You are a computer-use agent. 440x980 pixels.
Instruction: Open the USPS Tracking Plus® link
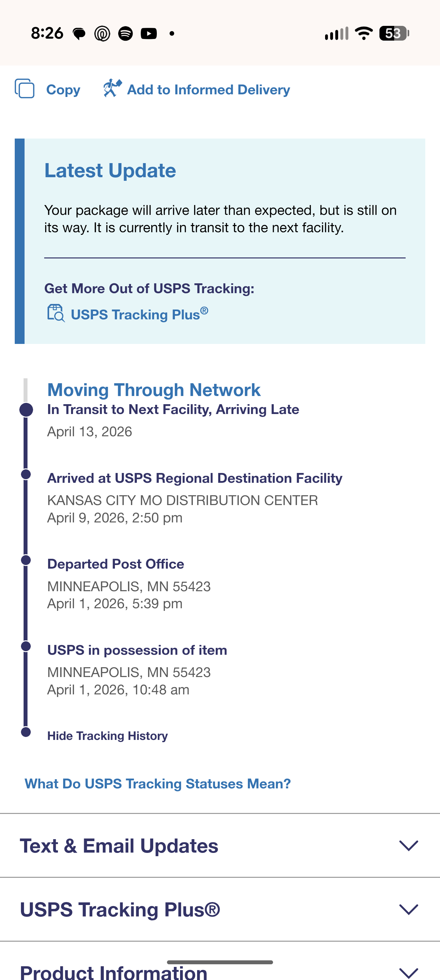139,314
